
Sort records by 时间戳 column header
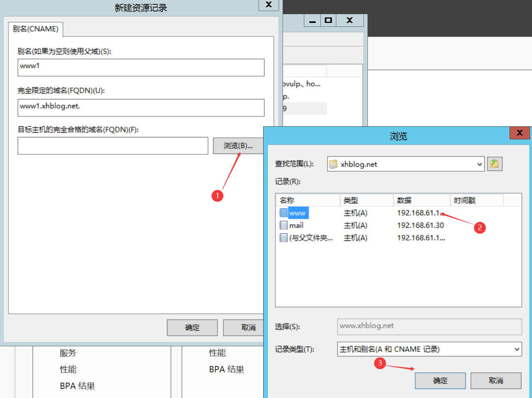point(477,200)
